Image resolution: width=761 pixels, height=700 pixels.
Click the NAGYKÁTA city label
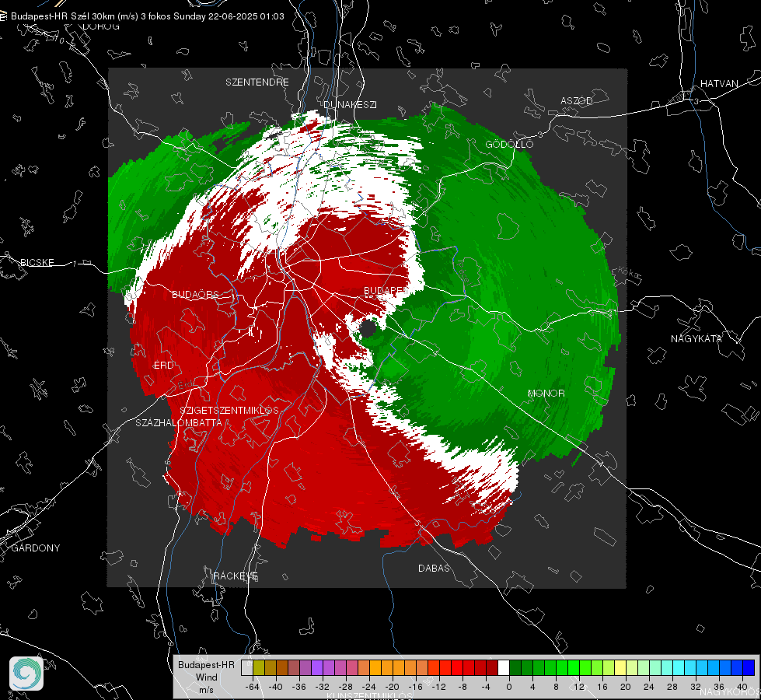[x=696, y=339]
